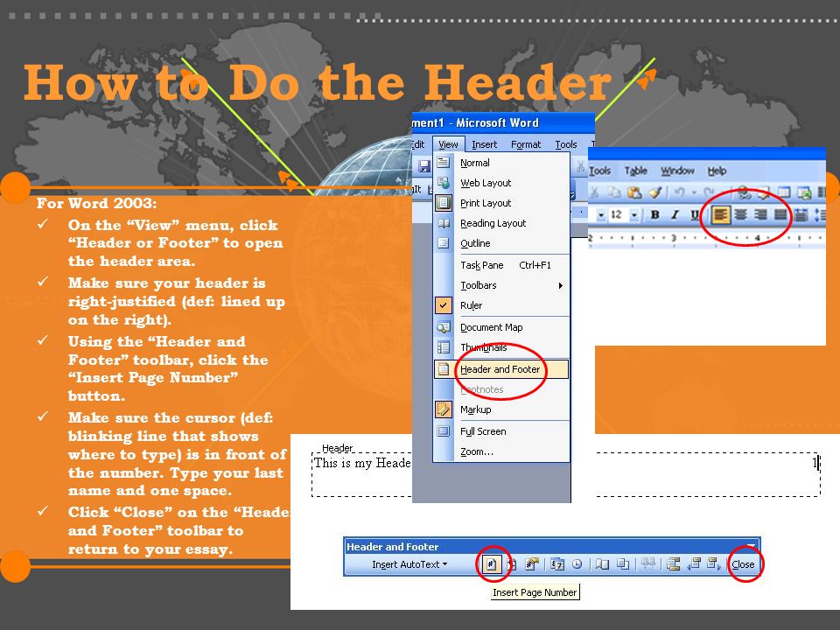The height and width of the screenshot is (630, 840).
Task: Toggle the Ruler checkmark in View menu
Action: coord(443,305)
